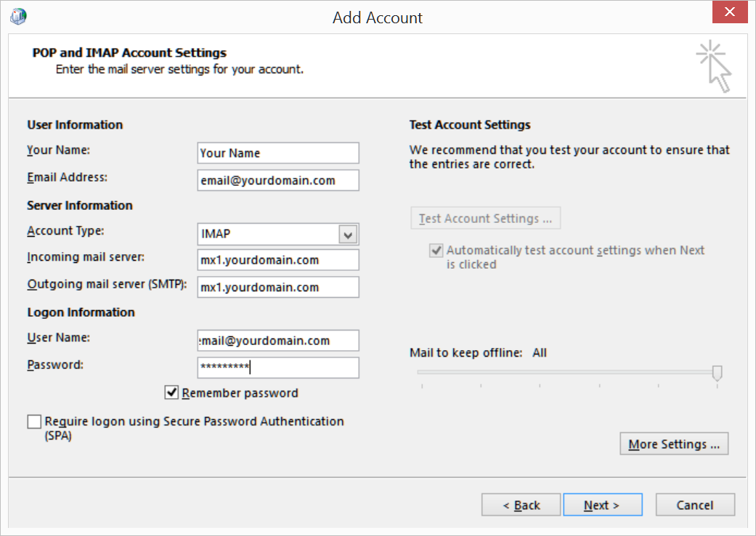Focus the Password input field
Viewport: 756px width, 536px height.
pos(278,368)
